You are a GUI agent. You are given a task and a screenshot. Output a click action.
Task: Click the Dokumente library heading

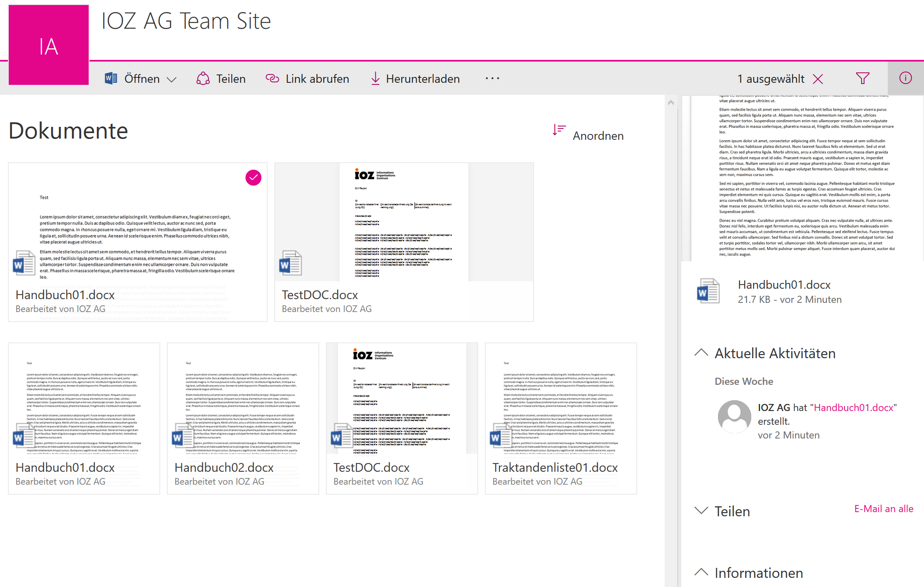pos(68,131)
